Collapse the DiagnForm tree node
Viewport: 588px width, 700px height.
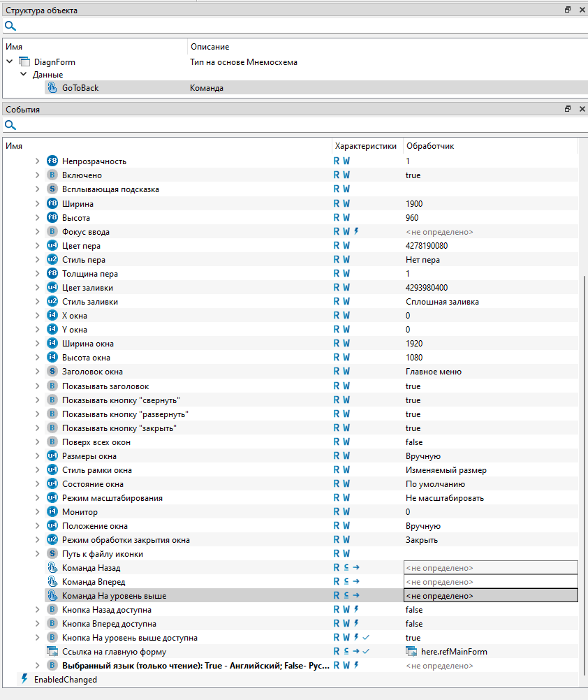pos(10,62)
